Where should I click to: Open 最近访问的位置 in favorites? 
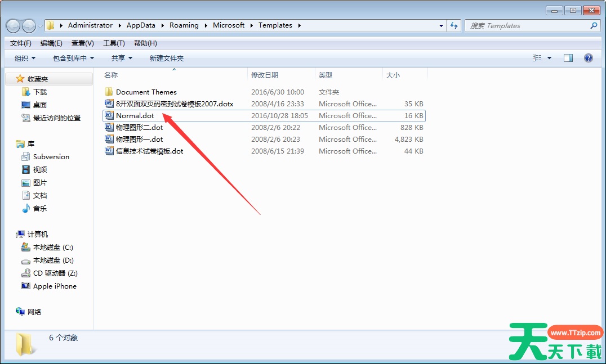click(57, 118)
